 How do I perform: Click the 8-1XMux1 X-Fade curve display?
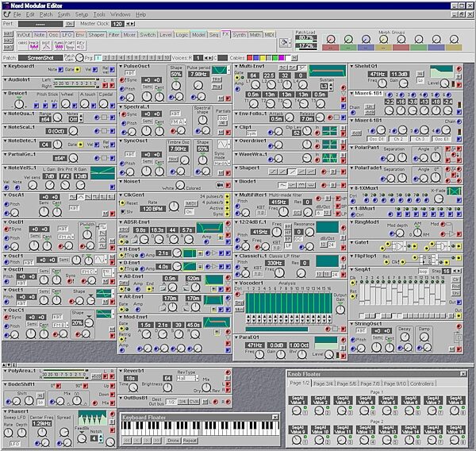pyautogui.click(x=454, y=191)
